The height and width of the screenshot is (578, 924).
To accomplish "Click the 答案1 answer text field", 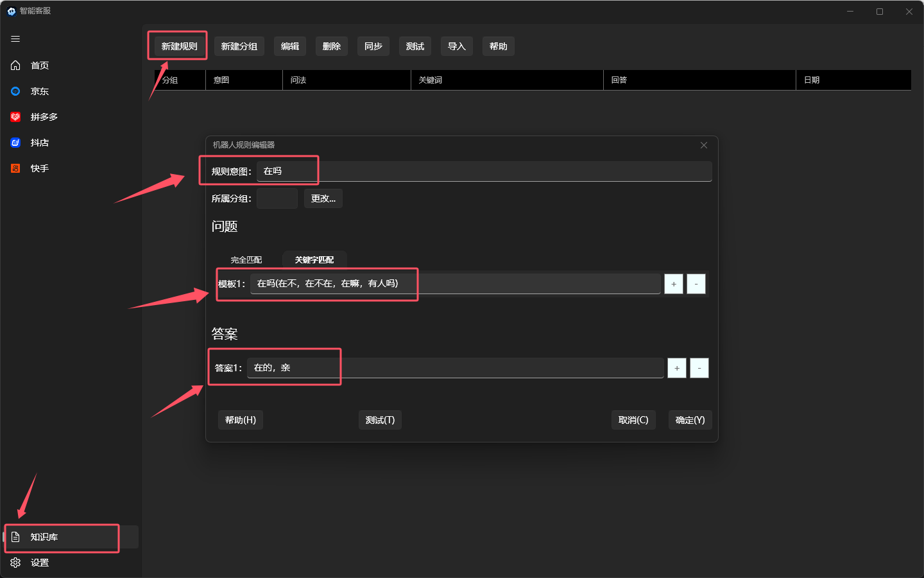I will click(x=455, y=368).
